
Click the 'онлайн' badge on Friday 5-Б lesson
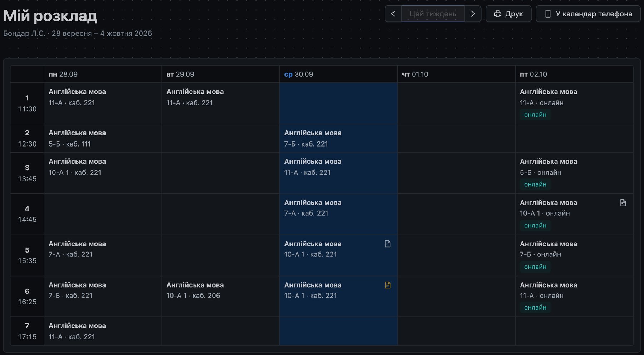[x=535, y=184]
